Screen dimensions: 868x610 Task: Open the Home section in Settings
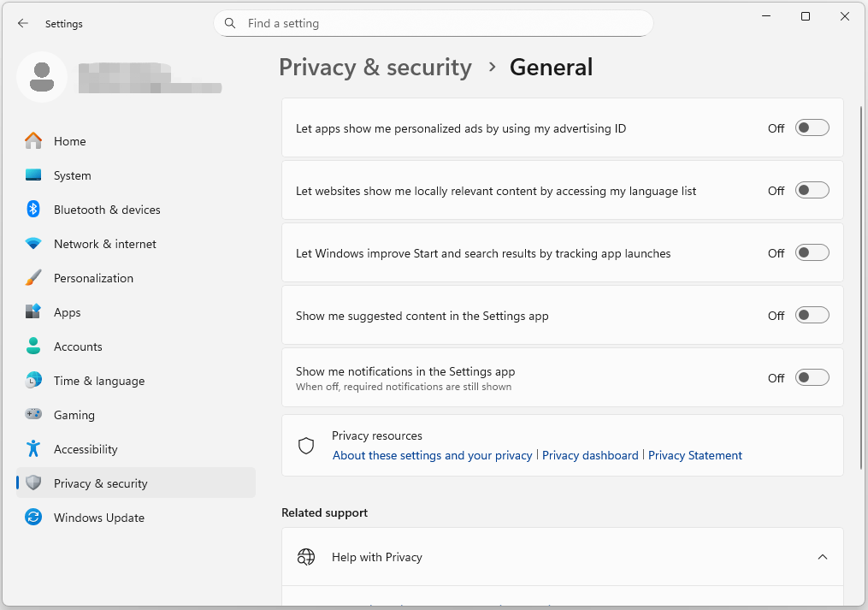tap(69, 140)
